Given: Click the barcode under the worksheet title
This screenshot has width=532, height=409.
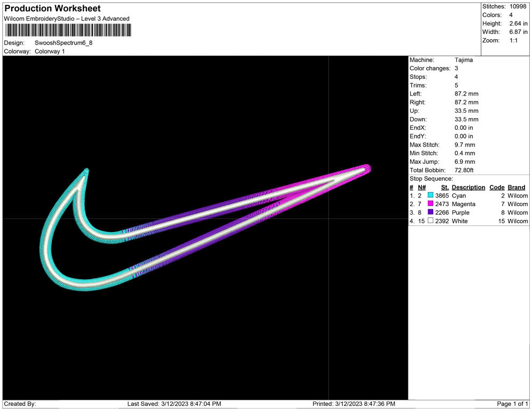Looking at the screenshot, I should click(68, 30).
